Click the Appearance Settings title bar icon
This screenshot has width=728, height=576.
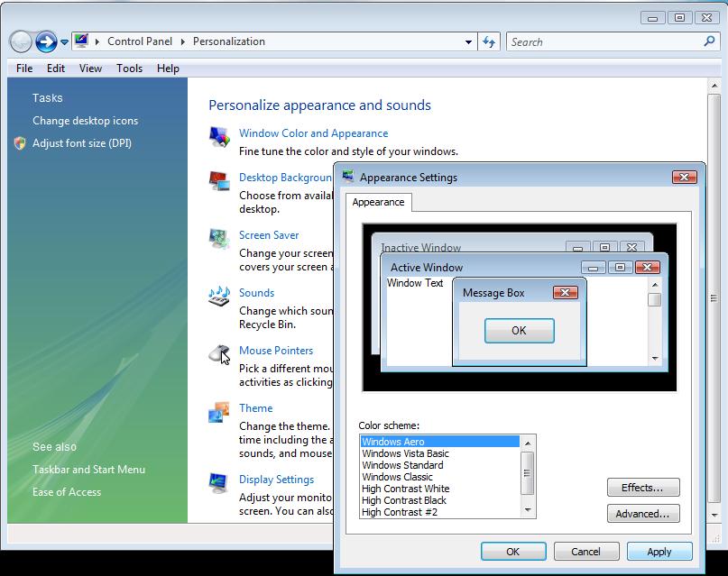(x=348, y=177)
